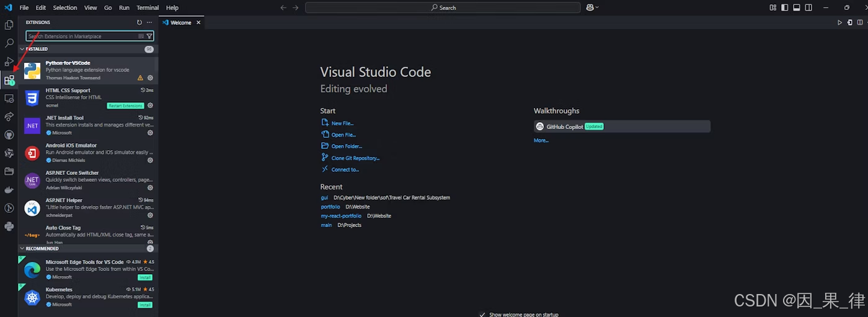Image resolution: width=868 pixels, height=317 pixels.
Task: Open the Copilot dropdown in title bar
Action: tap(597, 7)
